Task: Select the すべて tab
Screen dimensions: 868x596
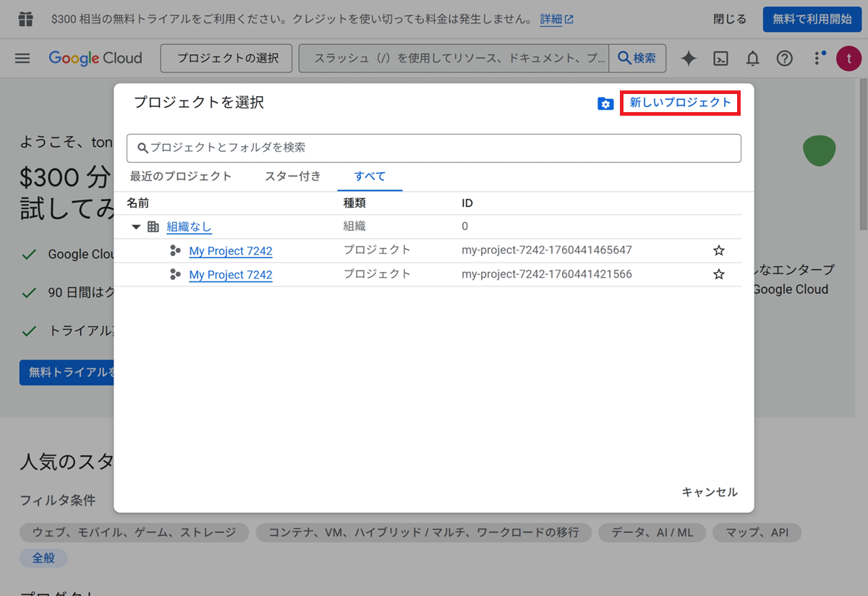Action: [x=370, y=176]
